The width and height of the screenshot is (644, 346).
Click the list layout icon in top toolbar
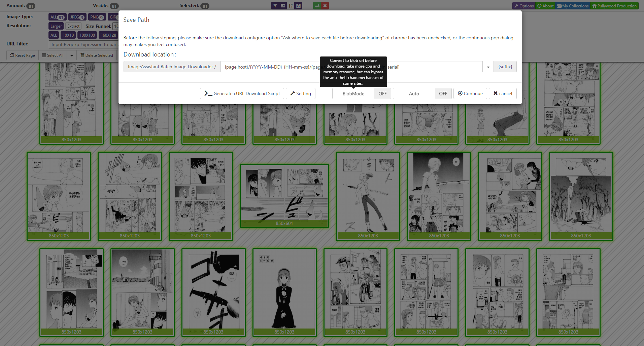pos(283,6)
